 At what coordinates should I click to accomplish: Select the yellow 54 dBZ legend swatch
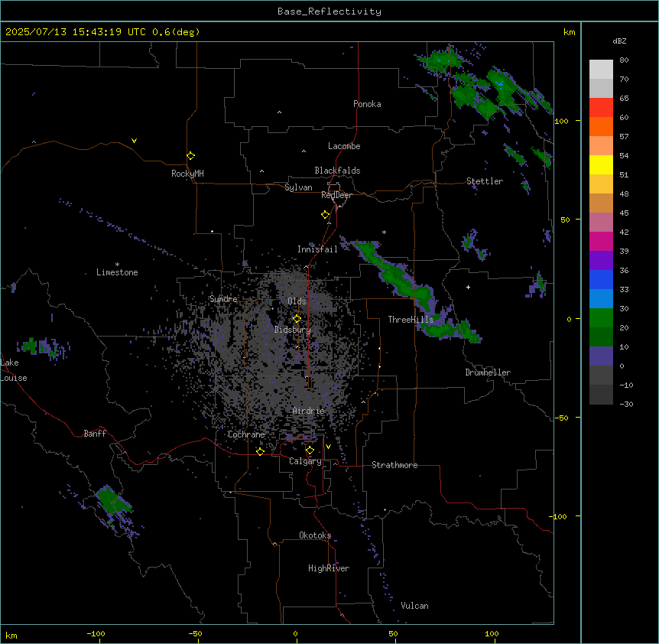click(x=601, y=164)
